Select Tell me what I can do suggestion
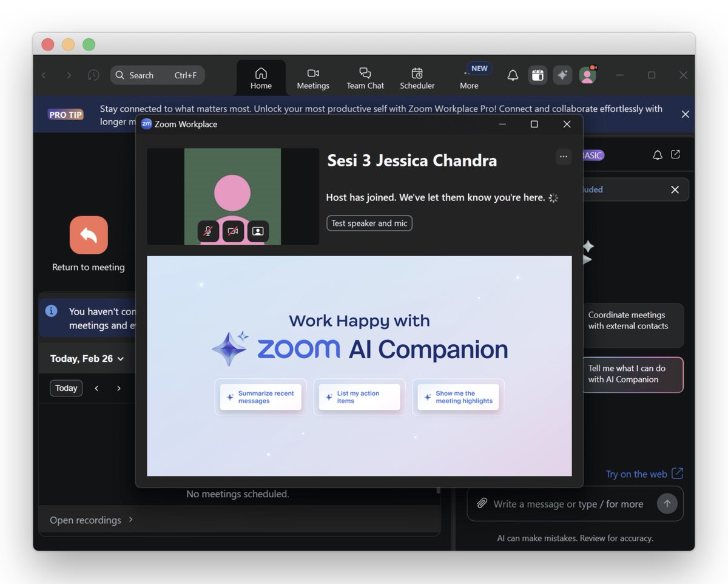Viewport: 728px width, 584px height. point(633,375)
